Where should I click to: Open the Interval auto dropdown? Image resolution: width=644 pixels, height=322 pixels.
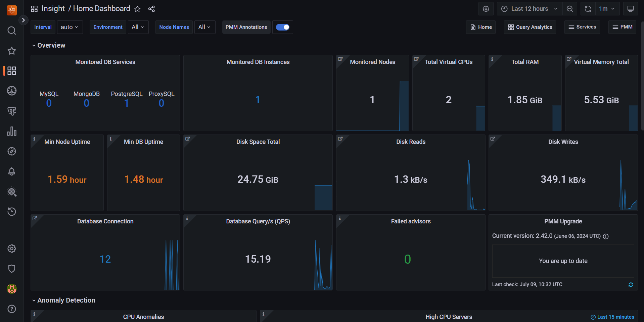tap(69, 27)
